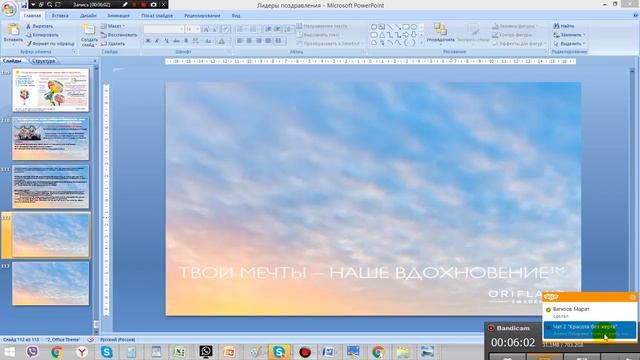Viewport: 640px width, 360px height.
Task: Select the line shape in shapes gallery
Action: (390, 27)
